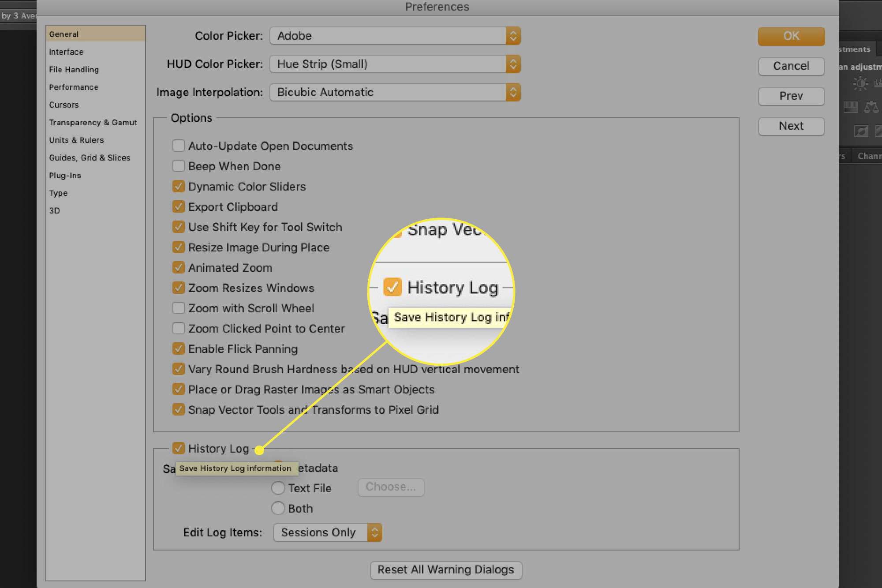The width and height of the screenshot is (882, 588).
Task: Check Zoom Clicked Point to Center
Action: tap(178, 328)
